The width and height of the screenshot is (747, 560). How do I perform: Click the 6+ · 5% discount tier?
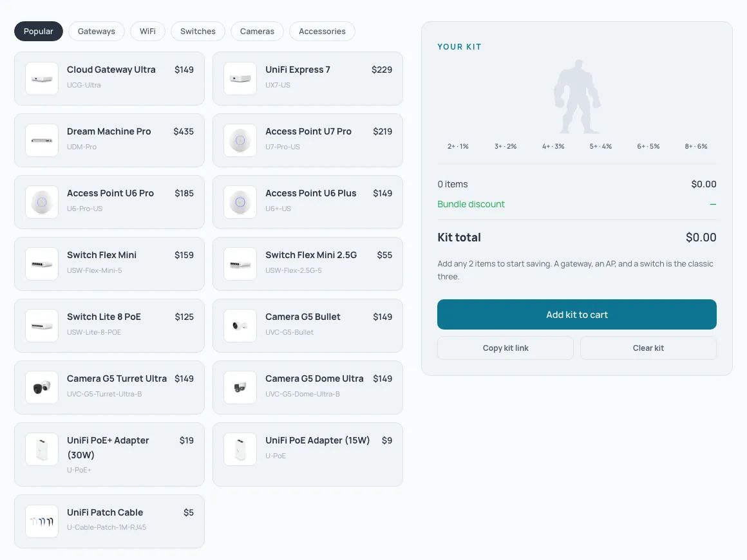(648, 147)
